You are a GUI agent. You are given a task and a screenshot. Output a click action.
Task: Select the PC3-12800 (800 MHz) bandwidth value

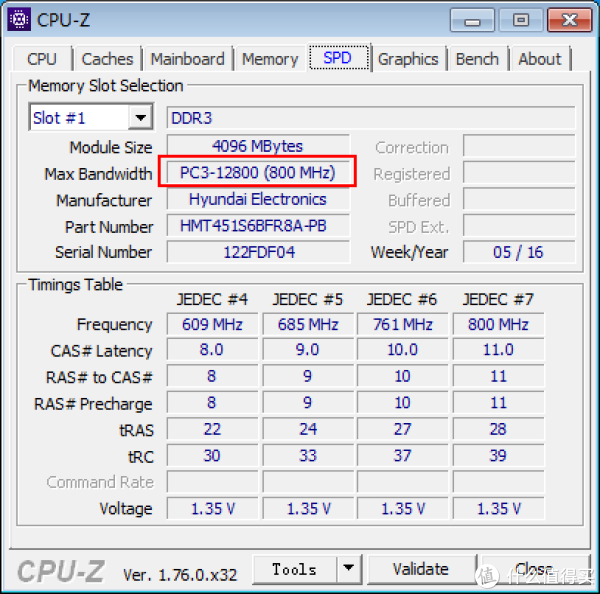pyautogui.click(x=258, y=173)
